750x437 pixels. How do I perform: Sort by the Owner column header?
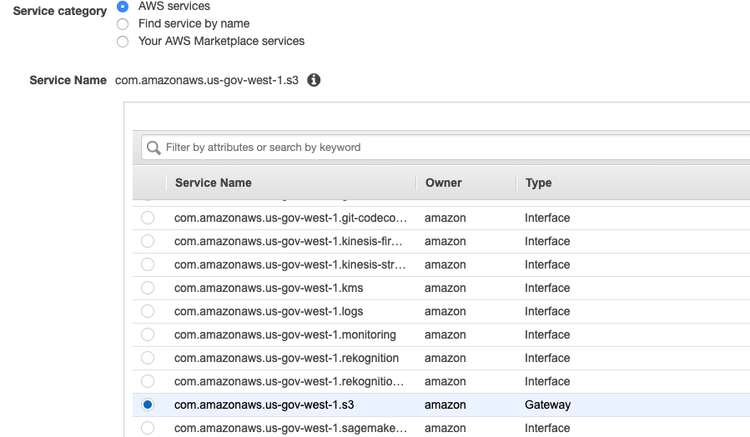(x=443, y=183)
